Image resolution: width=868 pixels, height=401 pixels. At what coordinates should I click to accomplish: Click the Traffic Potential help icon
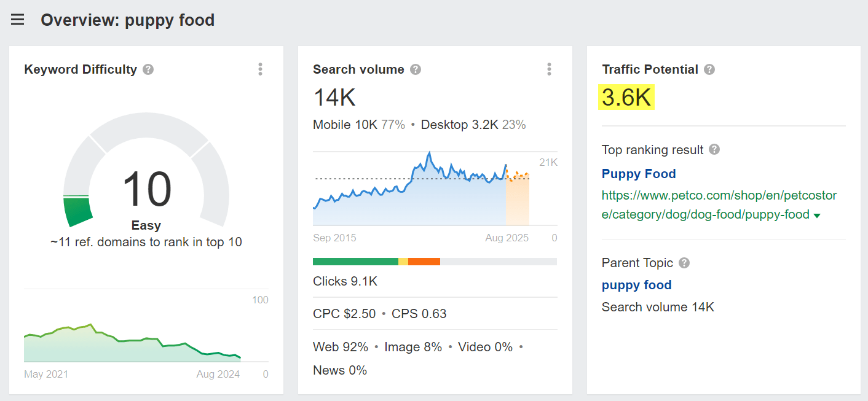tap(709, 69)
